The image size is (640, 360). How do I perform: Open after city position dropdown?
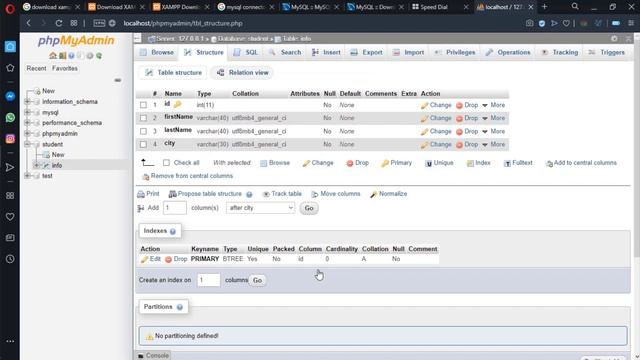(260, 208)
